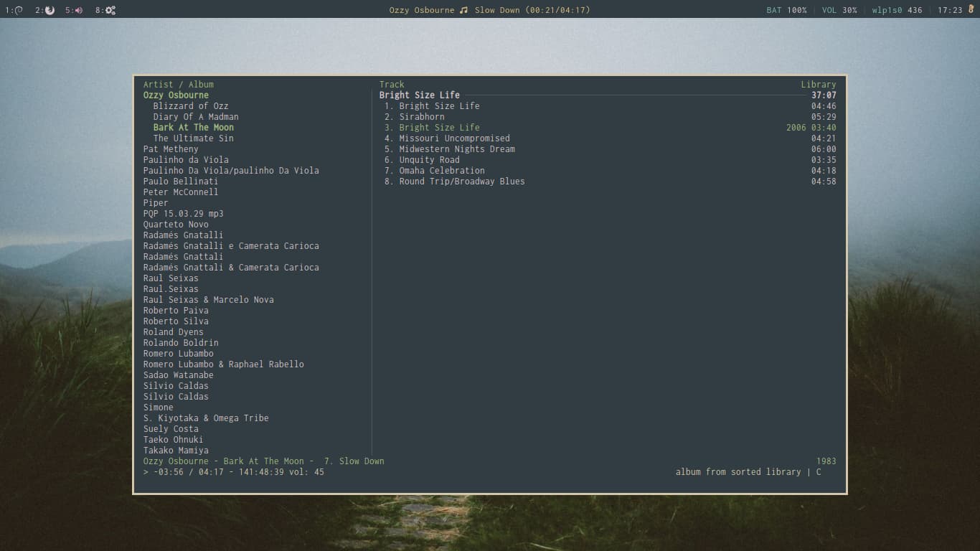Select the Suely Costa artist
The image size is (980, 551).
171,428
